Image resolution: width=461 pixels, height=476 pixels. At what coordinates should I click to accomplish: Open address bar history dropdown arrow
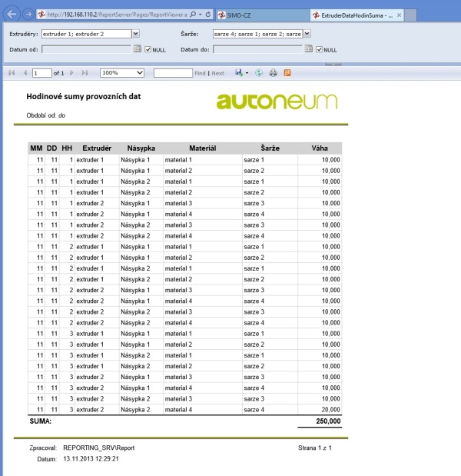[x=201, y=15]
